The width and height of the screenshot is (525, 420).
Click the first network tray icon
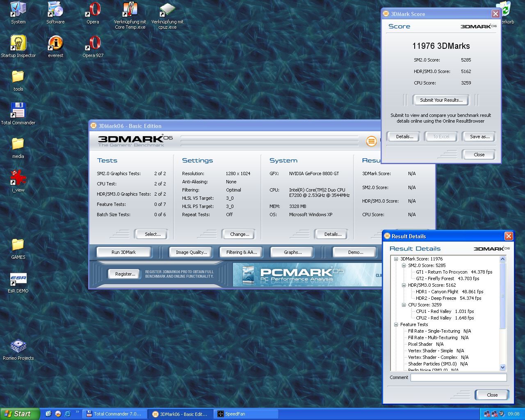[x=487, y=414]
